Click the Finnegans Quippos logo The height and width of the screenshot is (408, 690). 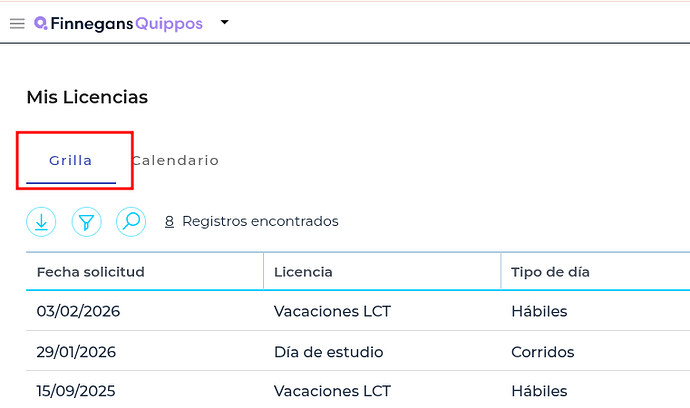118,23
